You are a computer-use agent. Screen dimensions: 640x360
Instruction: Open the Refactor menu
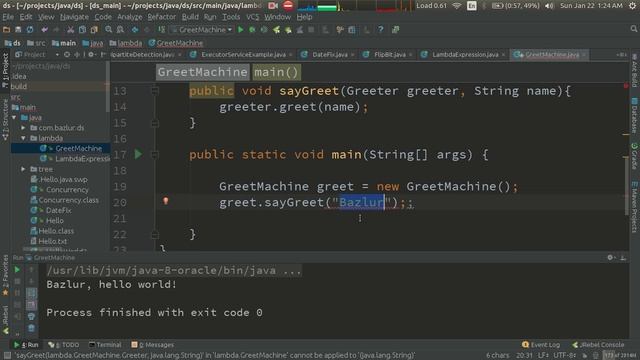coord(162,17)
